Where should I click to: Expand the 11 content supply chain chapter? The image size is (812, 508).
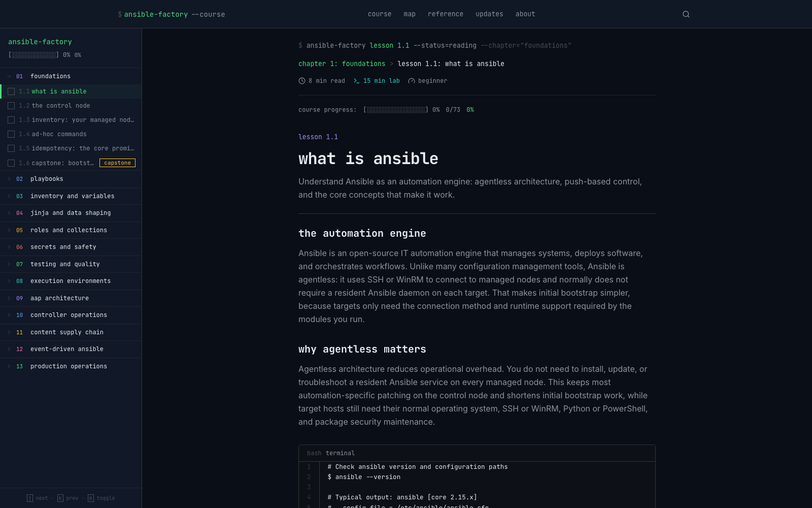pos(71,332)
